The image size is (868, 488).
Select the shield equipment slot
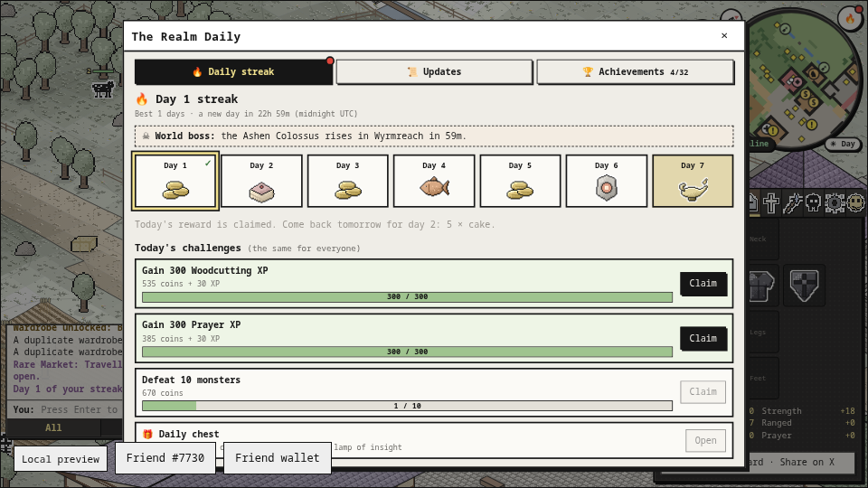[x=804, y=286]
